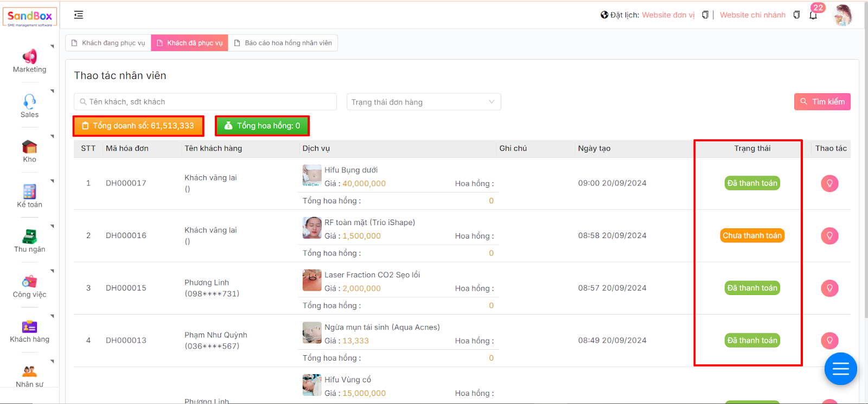Collapse sidebar with the hamburger menu icon
This screenshot has height=404, width=868.
point(79,15)
